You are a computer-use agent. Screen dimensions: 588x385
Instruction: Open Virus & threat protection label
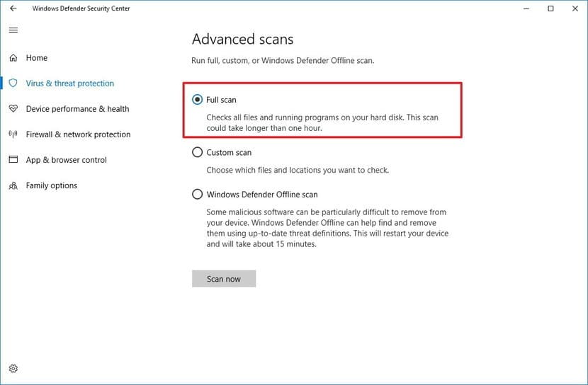(69, 83)
